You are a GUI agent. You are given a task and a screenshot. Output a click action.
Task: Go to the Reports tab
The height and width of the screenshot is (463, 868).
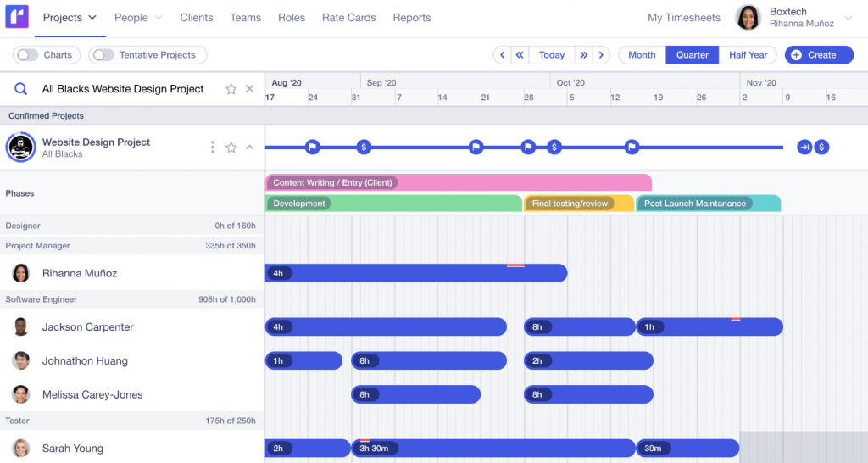coord(412,18)
